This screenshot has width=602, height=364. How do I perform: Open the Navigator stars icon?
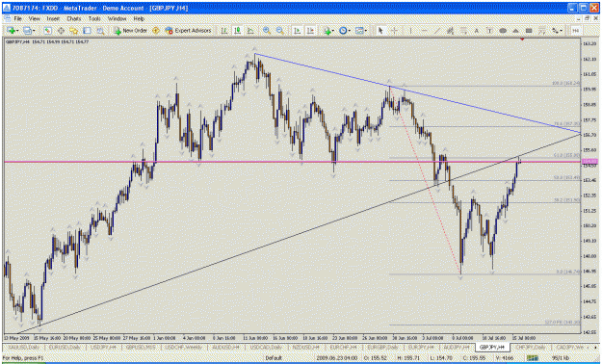point(74,31)
